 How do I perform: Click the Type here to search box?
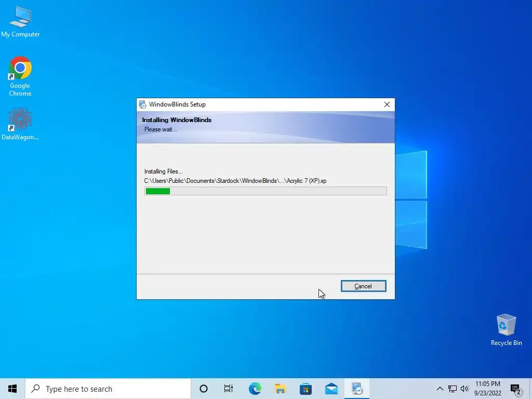pos(108,389)
